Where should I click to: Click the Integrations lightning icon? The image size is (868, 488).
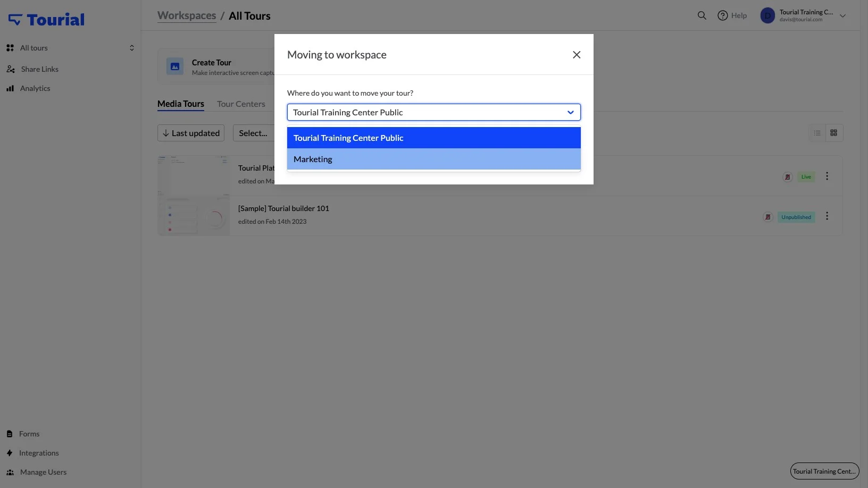(10, 453)
